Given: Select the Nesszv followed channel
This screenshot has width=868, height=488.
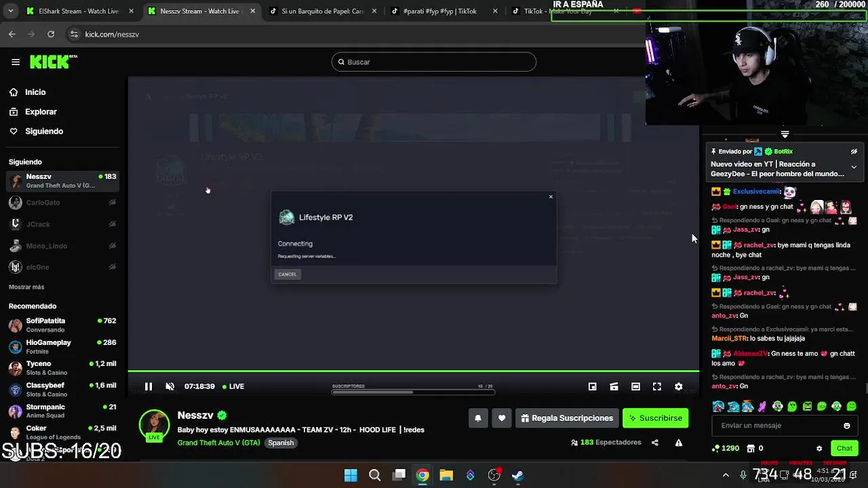Looking at the screenshot, I should (x=62, y=180).
